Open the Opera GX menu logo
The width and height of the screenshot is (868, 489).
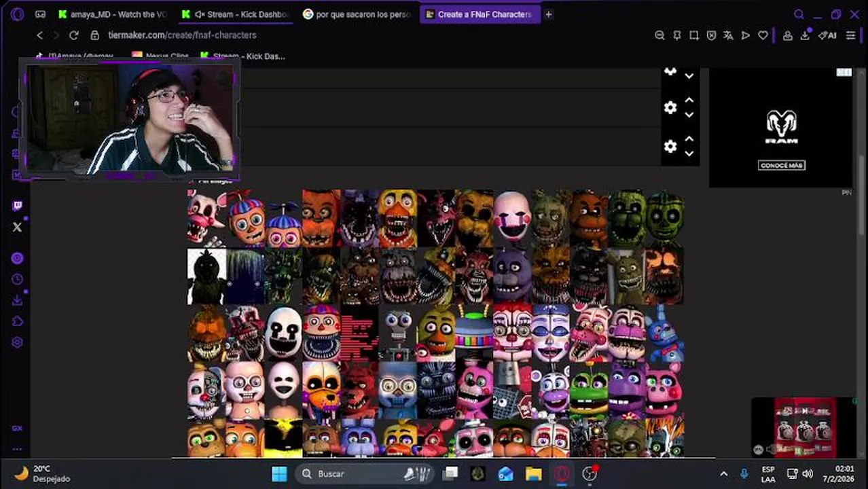click(x=17, y=14)
